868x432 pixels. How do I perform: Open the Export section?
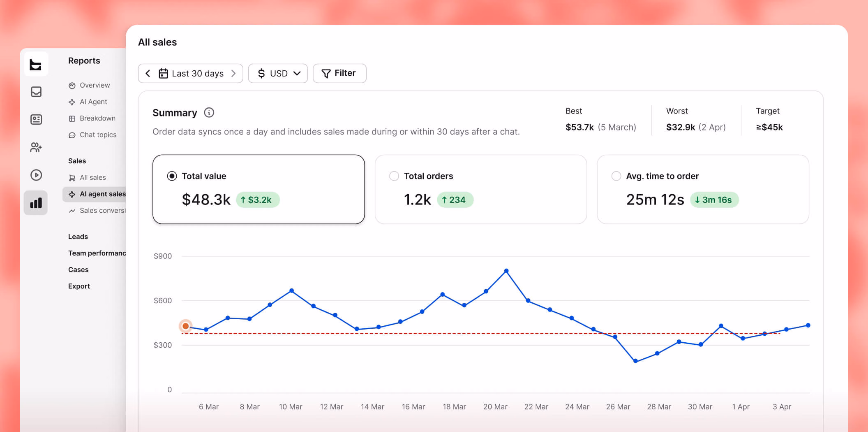(79, 286)
